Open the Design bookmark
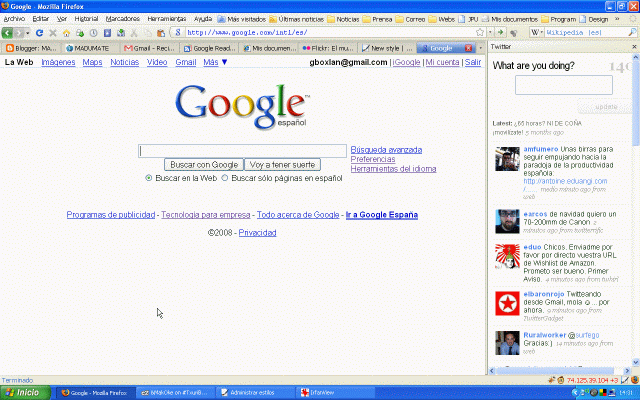 (x=594, y=19)
